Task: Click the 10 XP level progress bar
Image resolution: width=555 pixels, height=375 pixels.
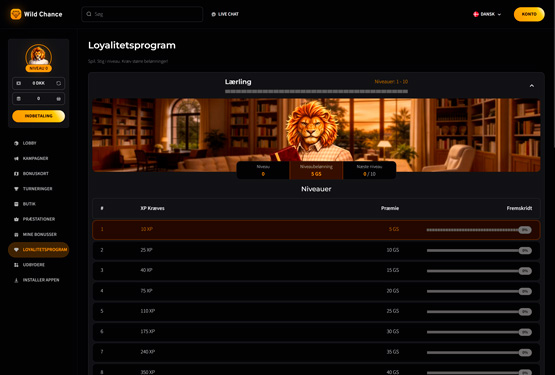Action: [x=479, y=230]
